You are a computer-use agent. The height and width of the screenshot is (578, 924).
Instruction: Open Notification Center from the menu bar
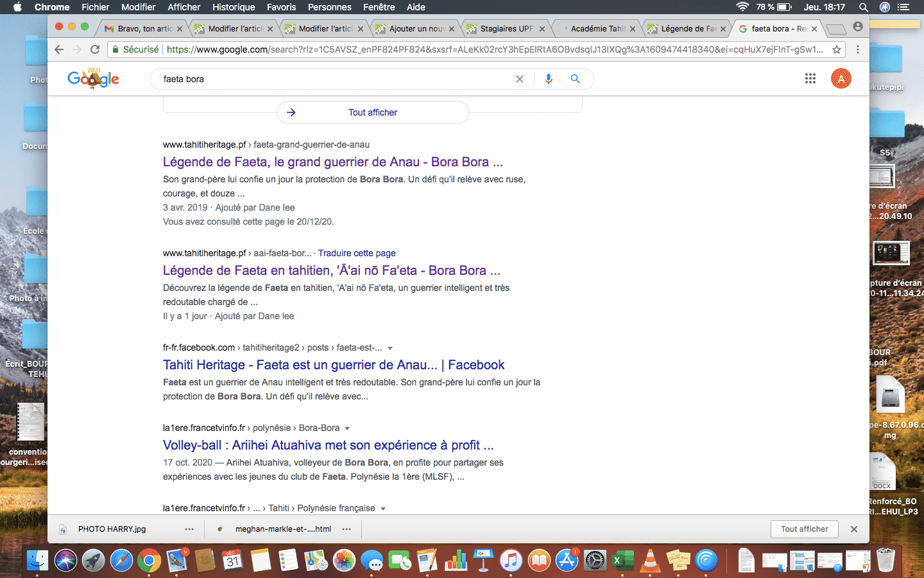(904, 7)
